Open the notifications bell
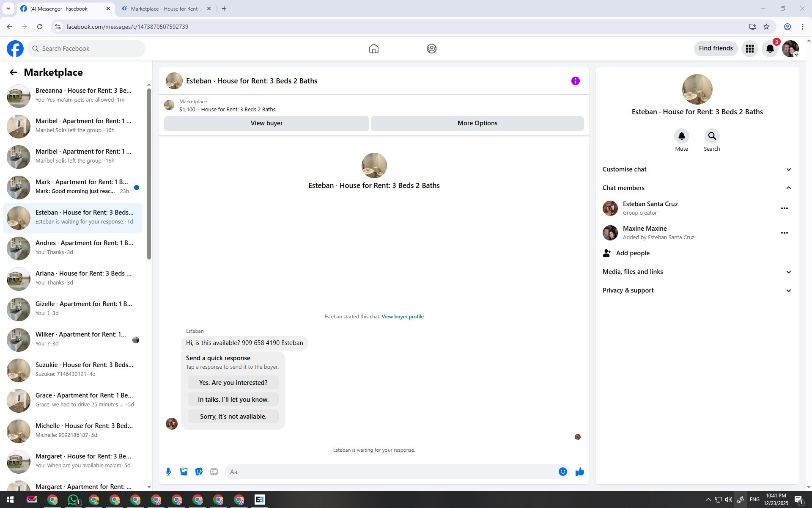This screenshot has width=812, height=508. pos(770,49)
